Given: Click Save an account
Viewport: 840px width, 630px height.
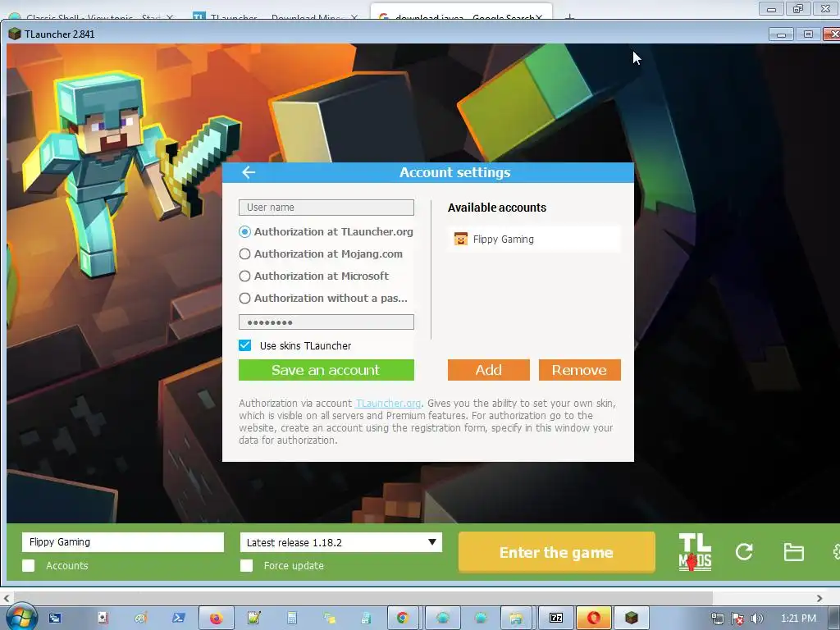Looking at the screenshot, I should pyautogui.click(x=326, y=370).
